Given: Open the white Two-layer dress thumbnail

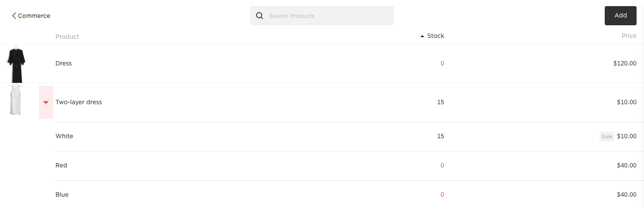Looking at the screenshot, I should click(16, 100).
